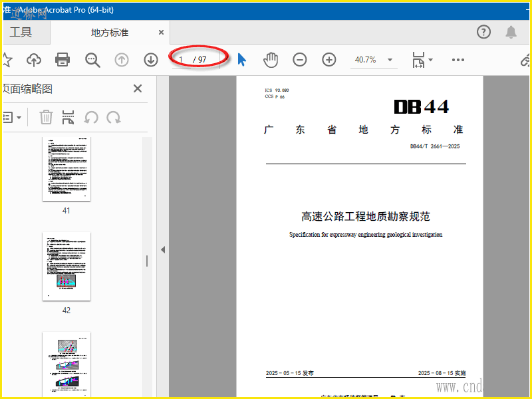532x399 pixels.
Task: Open the thumbnail panel options menu
Action: [x=12, y=118]
